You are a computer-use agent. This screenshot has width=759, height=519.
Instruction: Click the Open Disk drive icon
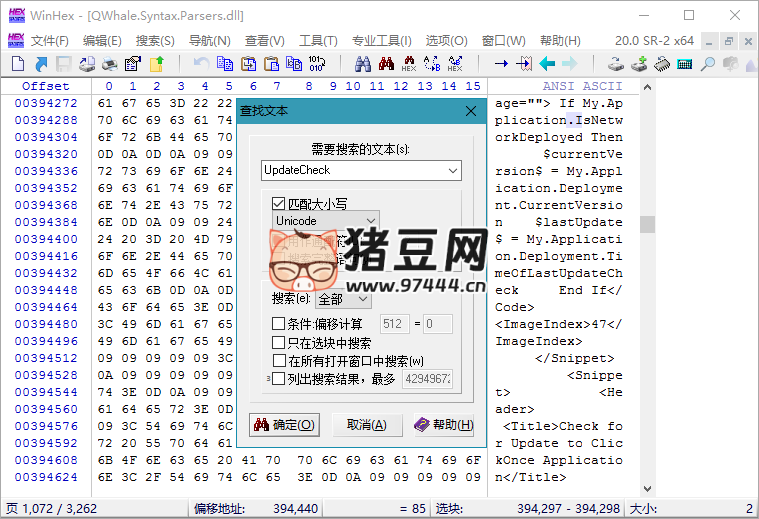pos(616,63)
